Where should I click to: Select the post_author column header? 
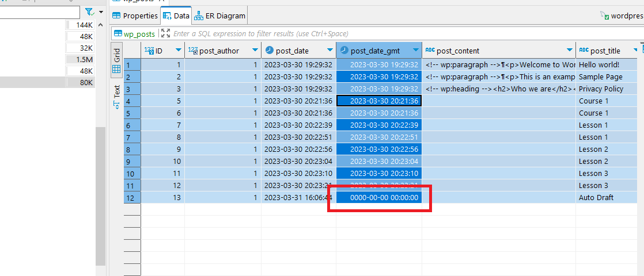(x=223, y=51)
